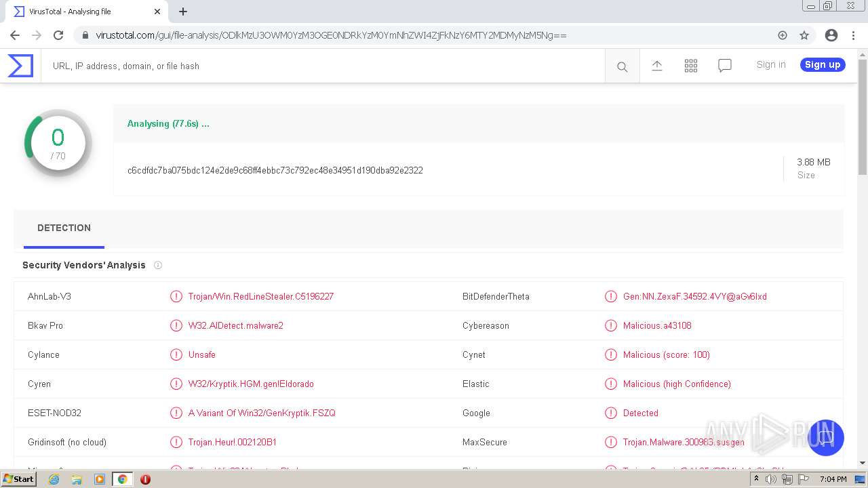This screenshot has height=488, width=868.
Task: Click the taskbar clock 7:04 PM
Action: [x=833, y=479]
